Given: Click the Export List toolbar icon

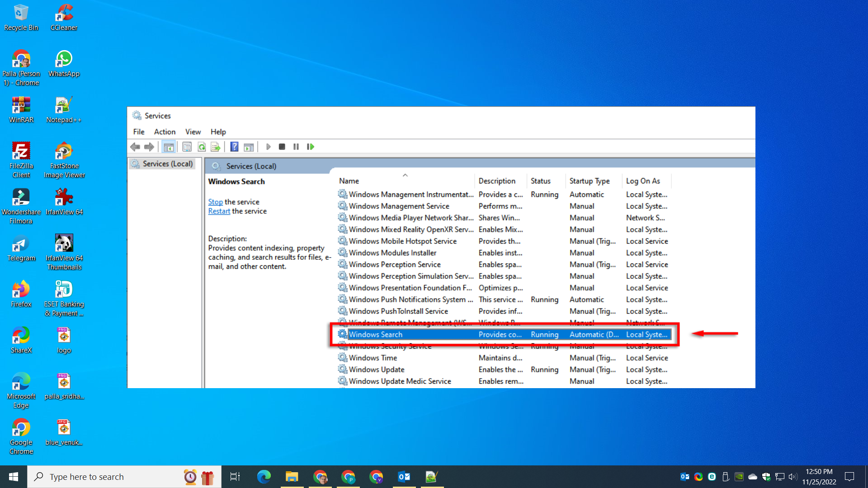Looking at the screenshot, I should point(216,147).
